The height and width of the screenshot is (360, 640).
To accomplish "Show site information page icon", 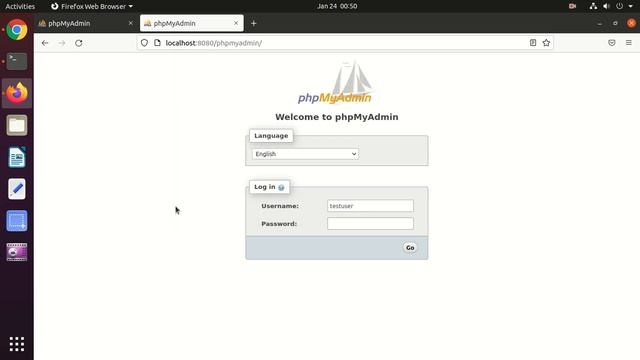I will pos(157,43).
